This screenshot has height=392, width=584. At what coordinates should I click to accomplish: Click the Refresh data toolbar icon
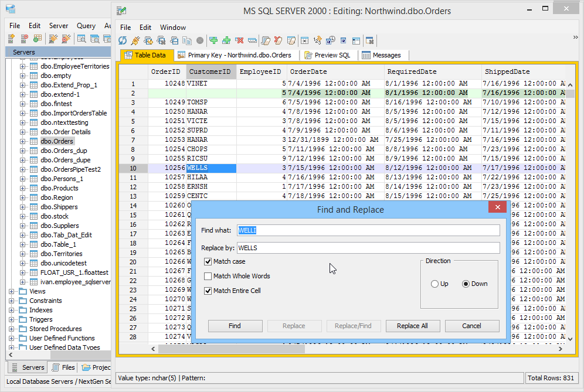tap(123, 40)
